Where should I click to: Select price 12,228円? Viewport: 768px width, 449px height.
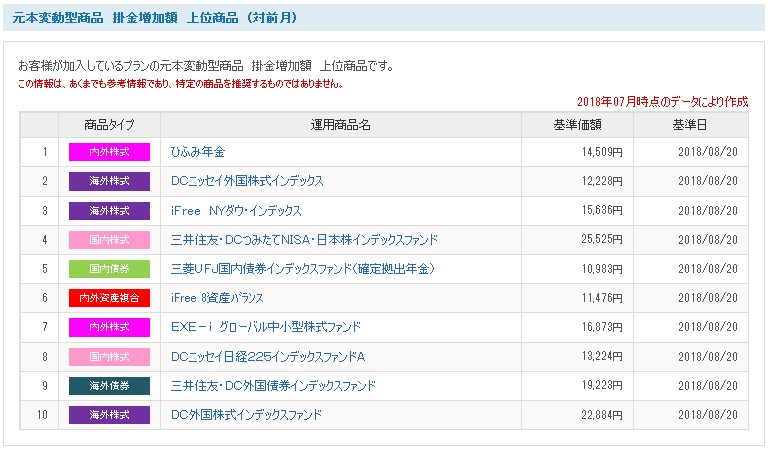click(x=602, y=181)
